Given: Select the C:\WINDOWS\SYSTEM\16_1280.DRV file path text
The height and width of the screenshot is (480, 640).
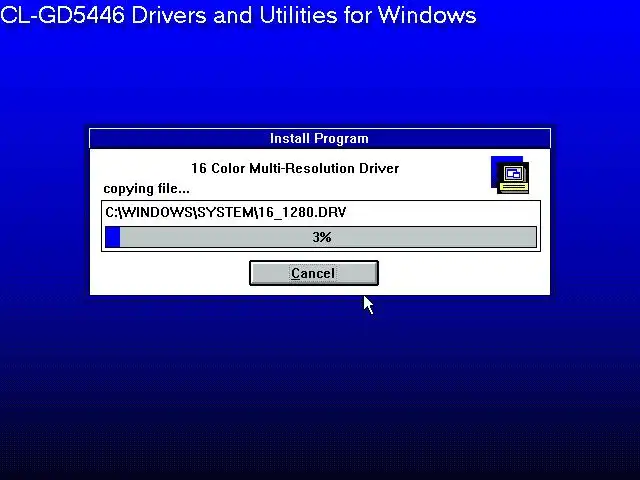Looking at the screenshot, I should pos(226,212).
